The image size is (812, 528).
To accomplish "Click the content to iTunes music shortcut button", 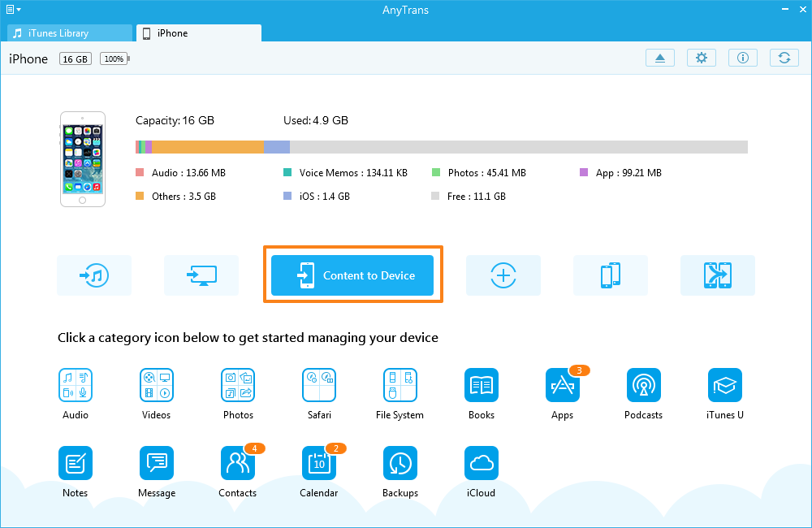I will [94, 275].
